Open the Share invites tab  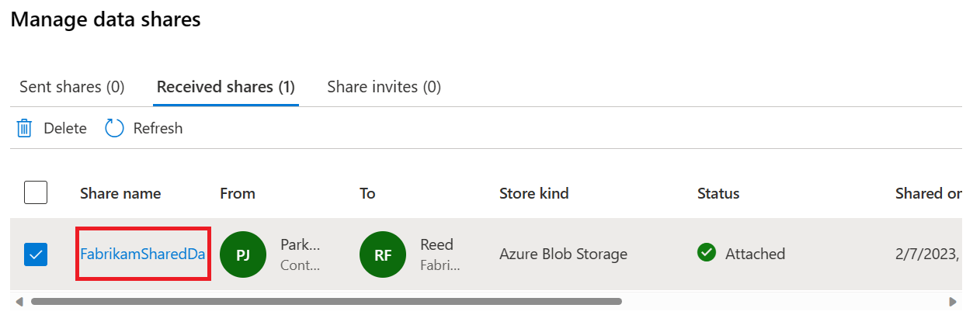pos(384,87)
